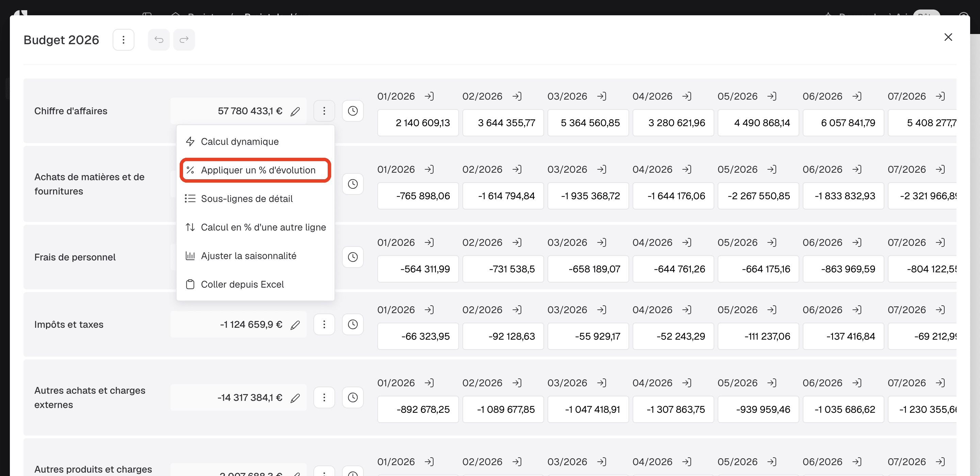This screenshot has width=980, height=476.
Task: Edit the Impôts et taxes total with the pencil
Action: click(x=295, y=325)
